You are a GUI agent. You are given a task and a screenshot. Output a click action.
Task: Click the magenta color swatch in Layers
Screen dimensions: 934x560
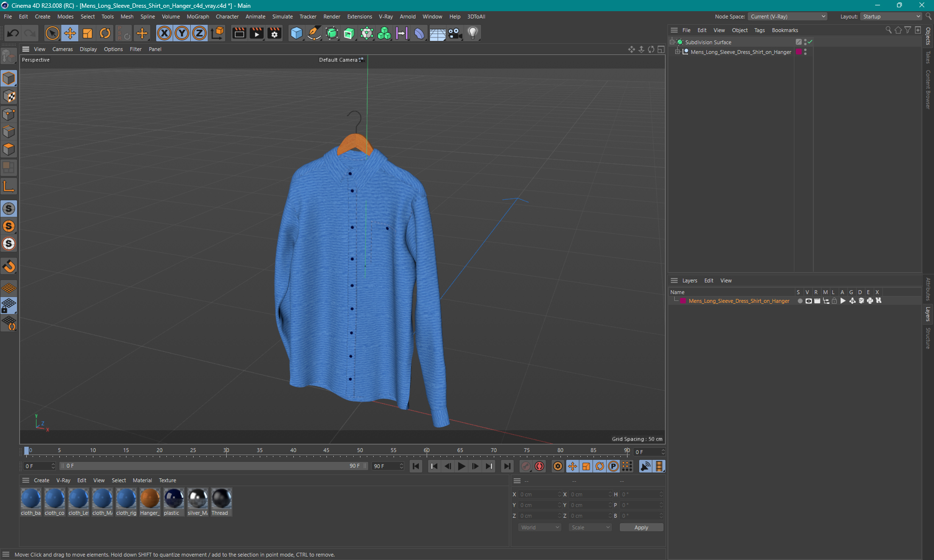coord(683,301)
